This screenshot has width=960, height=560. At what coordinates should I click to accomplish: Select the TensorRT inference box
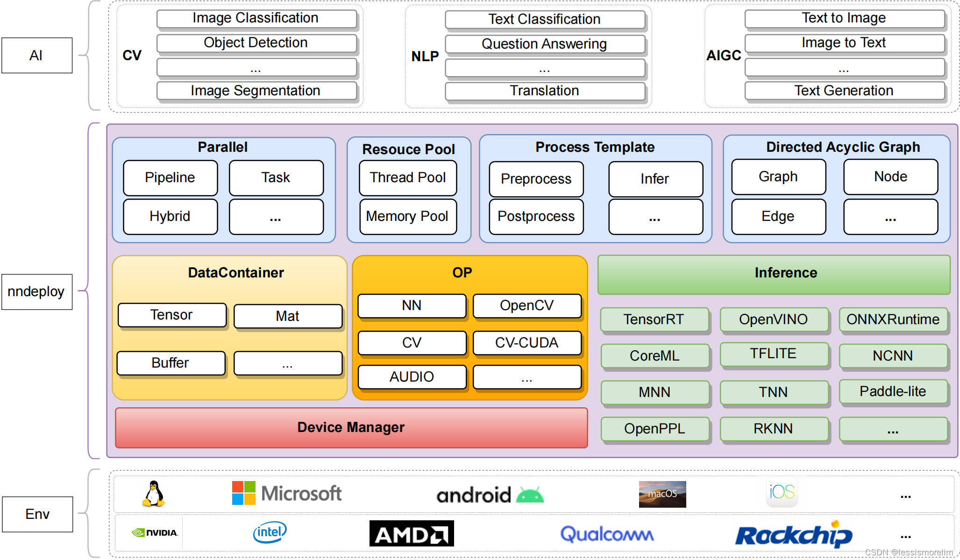pos(654,319)
